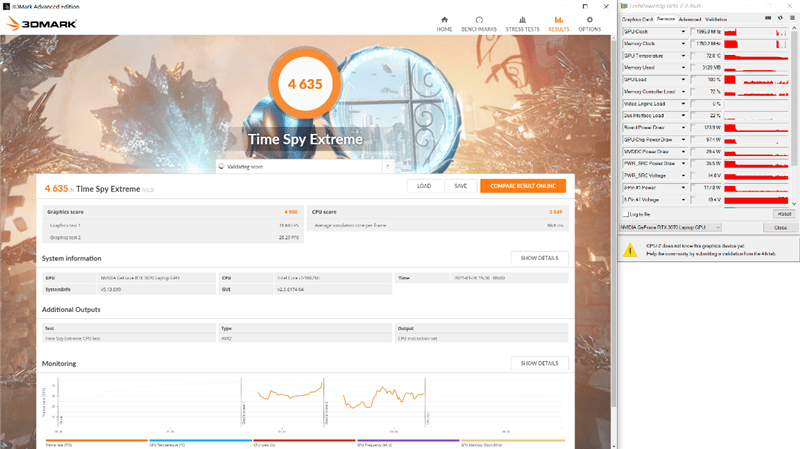Open the Memory Used sensor dropdown
The width and height of the screenshot is (800, 449).
click(683, 67)
